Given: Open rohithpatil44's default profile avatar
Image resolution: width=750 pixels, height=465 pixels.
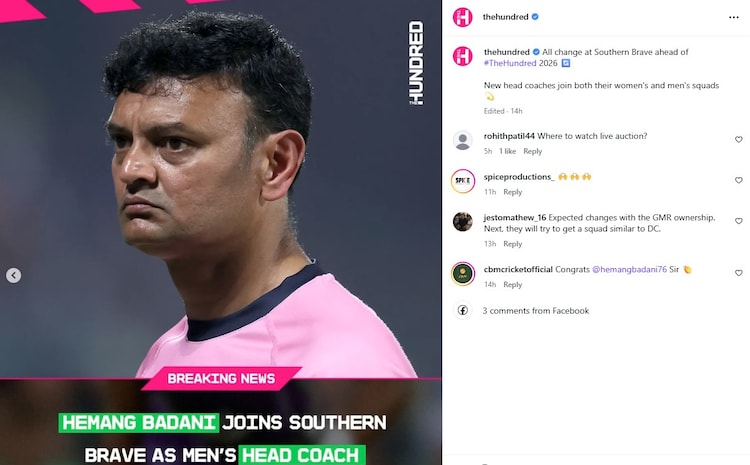Looking at the screenshot, I should [x=463, y=140].
